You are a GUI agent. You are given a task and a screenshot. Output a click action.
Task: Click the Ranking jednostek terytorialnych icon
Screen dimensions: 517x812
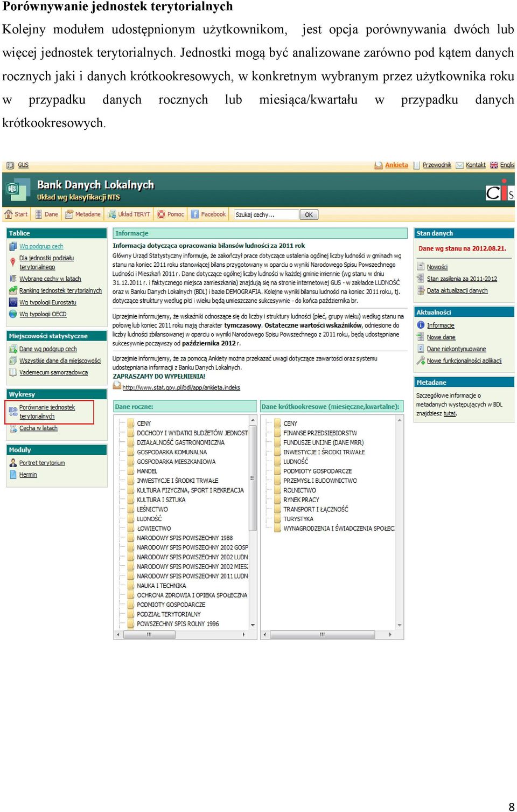pos(13,290)
